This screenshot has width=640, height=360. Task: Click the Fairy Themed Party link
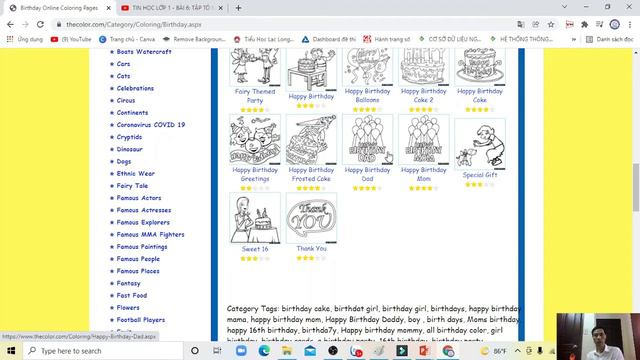tap(255, 96)
